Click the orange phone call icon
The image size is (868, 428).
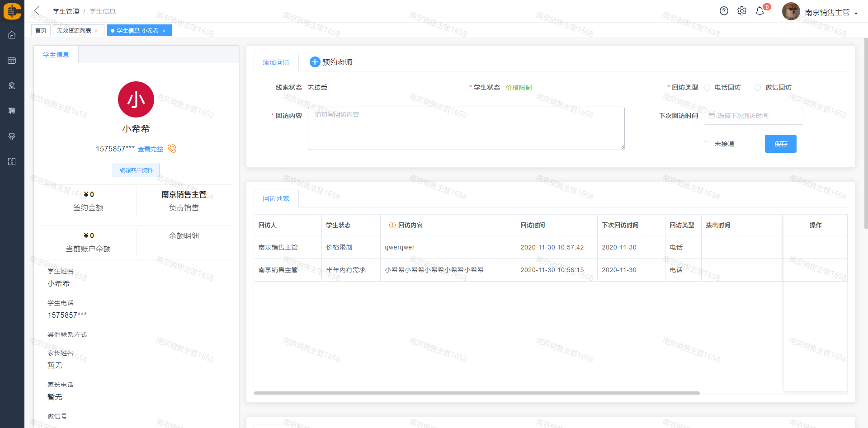(172, 149)
